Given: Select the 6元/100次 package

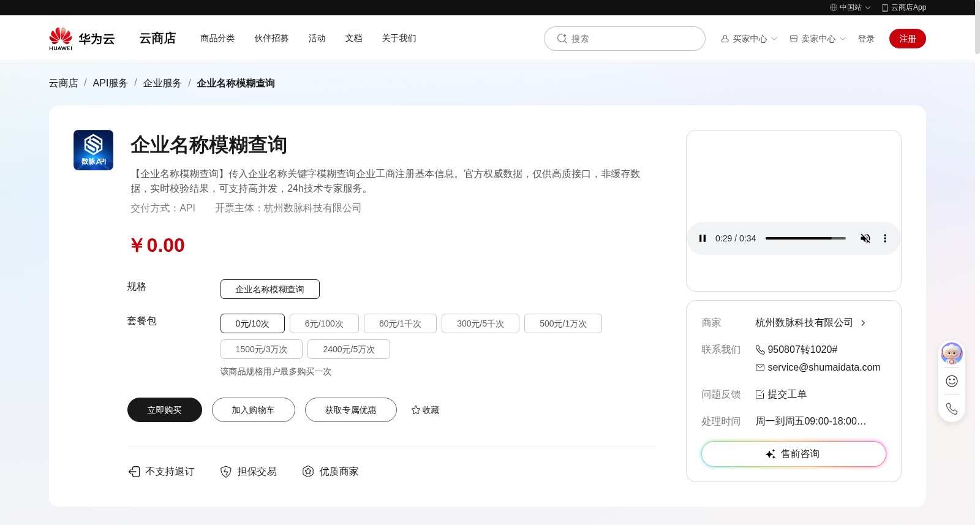Looking at the screenshot, I should [x=324, y=323].
